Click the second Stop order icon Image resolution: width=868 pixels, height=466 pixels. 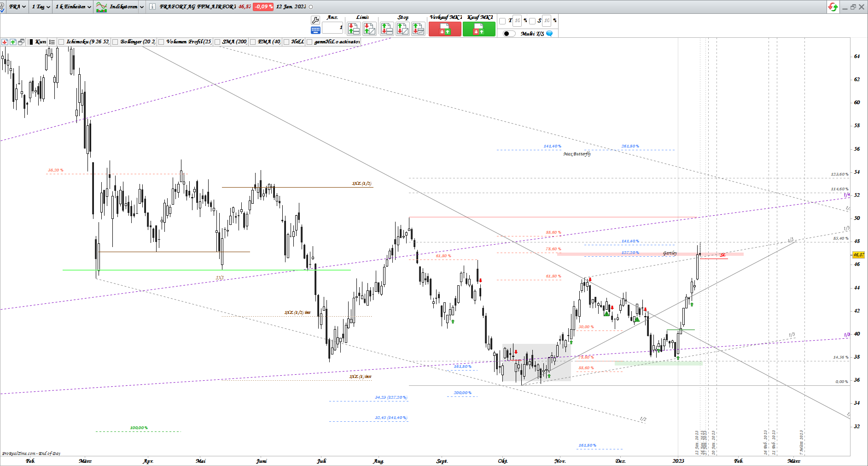pos(402,29)
